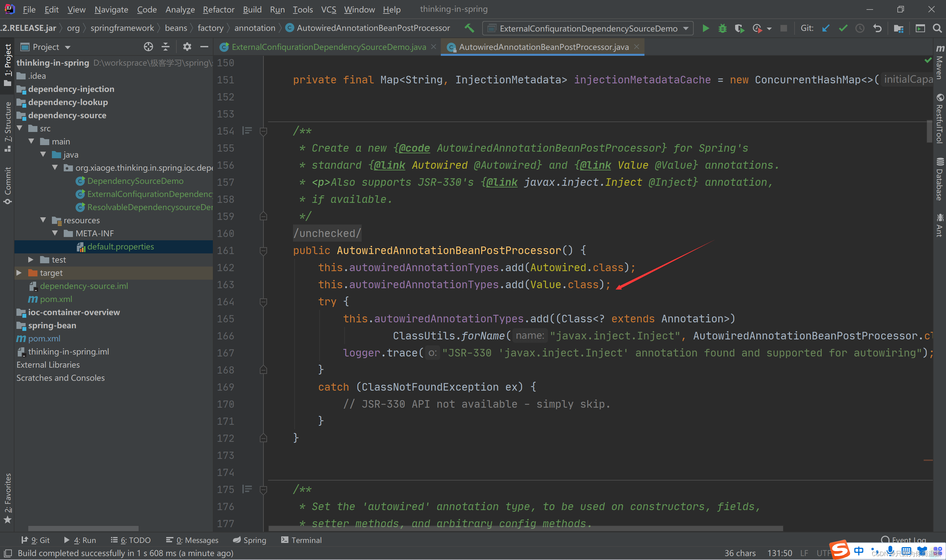This screenshot has height=560, width=946.
Task: Click the annotation breadcrumb
Action: click(255, 28)
